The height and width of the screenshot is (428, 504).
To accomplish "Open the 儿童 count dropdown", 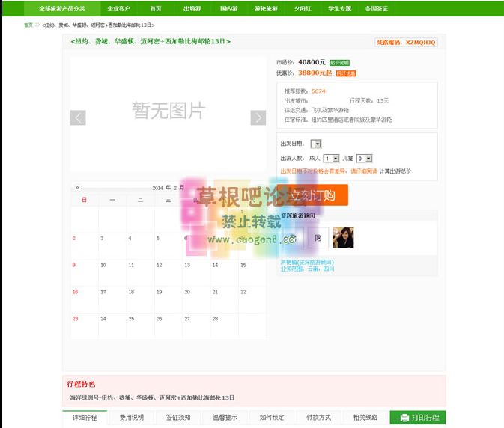I will [364, 159].
